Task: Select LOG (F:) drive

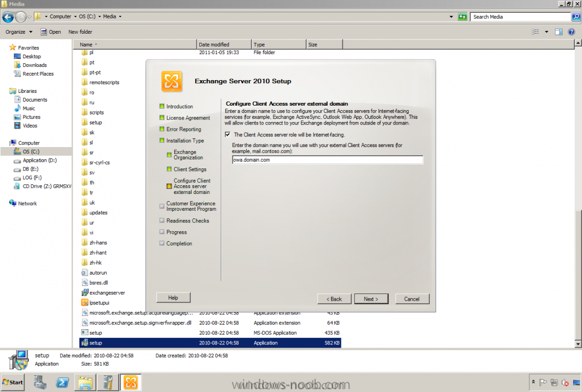Action: pos(28,178)
